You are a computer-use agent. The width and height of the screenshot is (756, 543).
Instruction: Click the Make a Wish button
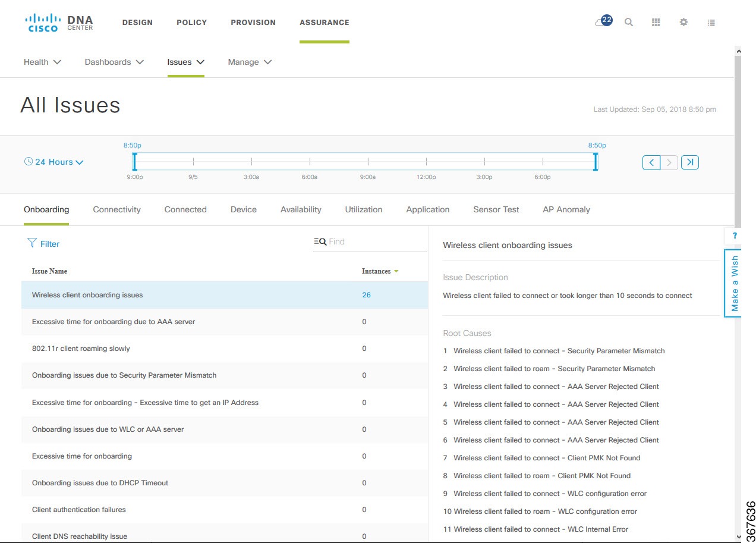(733, 283)
